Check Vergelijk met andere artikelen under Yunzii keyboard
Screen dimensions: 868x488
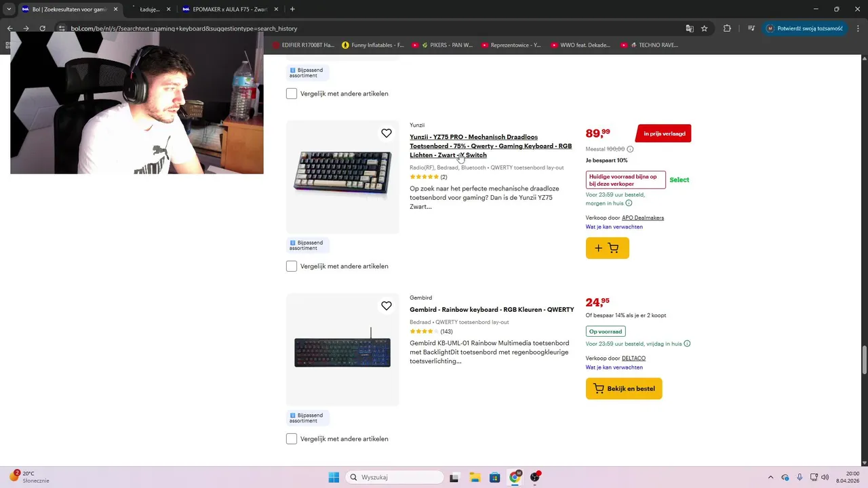(x=292, y=266)
